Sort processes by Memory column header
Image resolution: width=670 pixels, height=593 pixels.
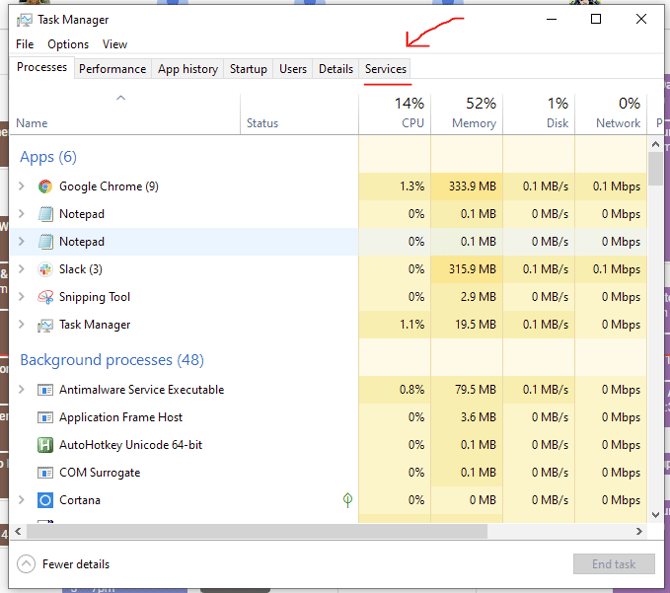(x=467, y=112)
